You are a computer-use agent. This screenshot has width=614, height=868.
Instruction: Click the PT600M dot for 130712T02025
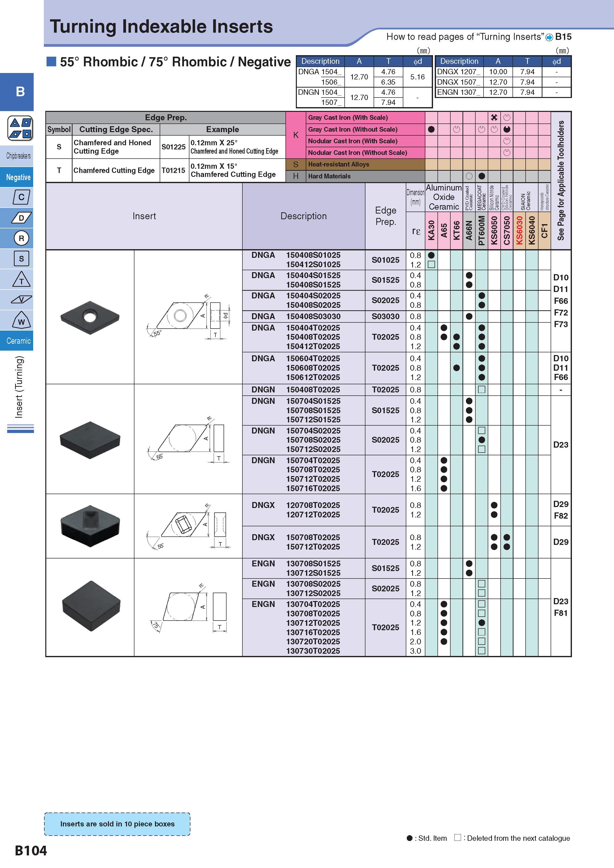(x=482, y=623)
